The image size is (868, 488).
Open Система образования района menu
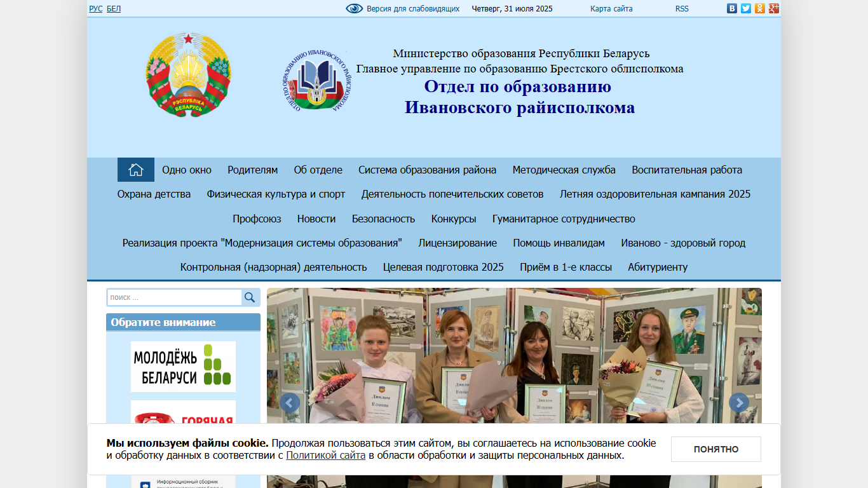427,170
